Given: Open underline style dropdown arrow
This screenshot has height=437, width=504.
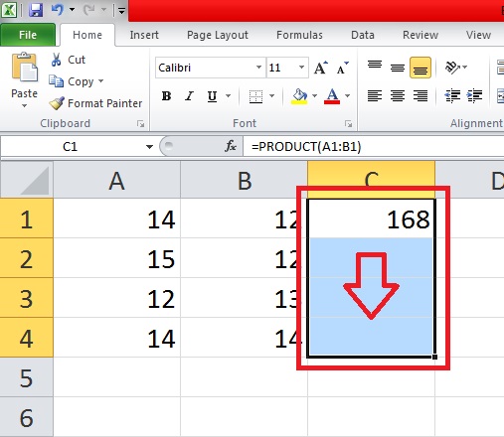Looking at the screenshot, I should [228, 96].
